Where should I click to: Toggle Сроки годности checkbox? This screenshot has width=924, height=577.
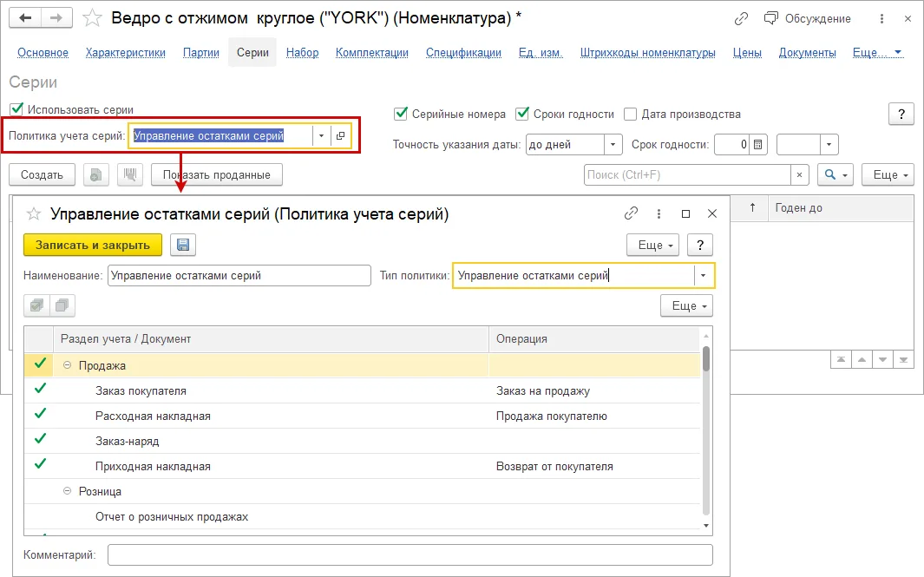[522, 114]
